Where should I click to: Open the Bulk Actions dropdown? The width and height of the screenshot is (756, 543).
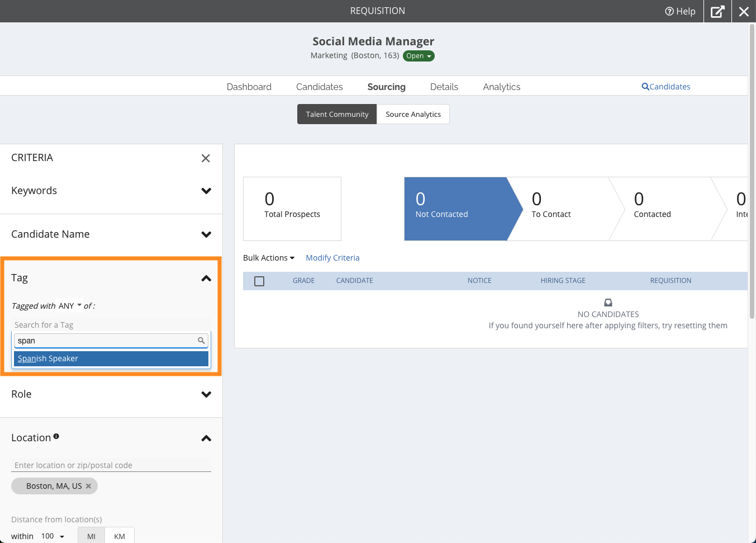tap(269, 258)
